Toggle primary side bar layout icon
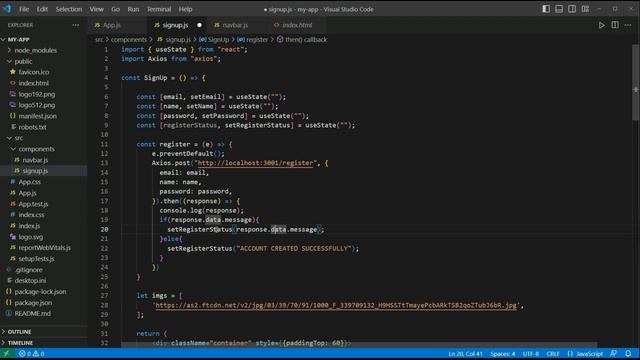This screenshot has height=360, width=640. pos(546,9)
